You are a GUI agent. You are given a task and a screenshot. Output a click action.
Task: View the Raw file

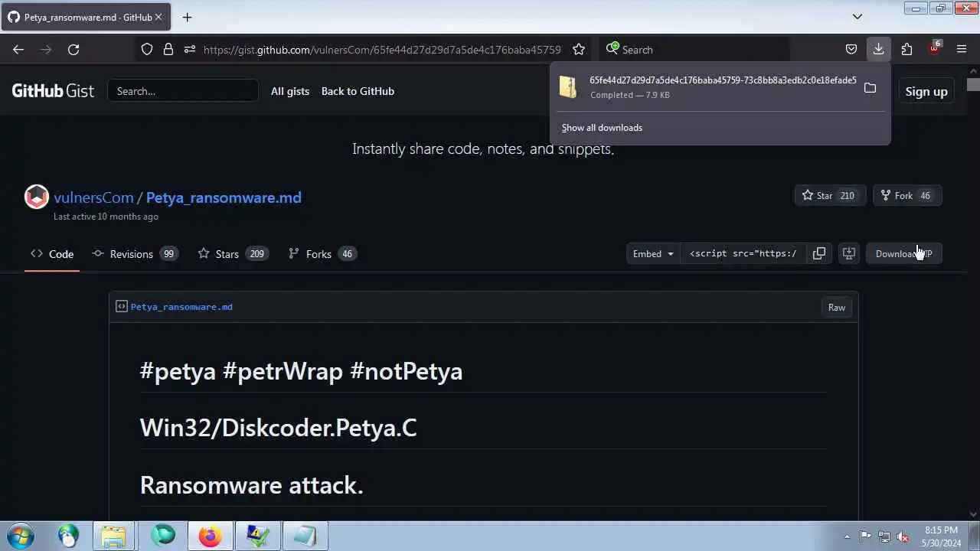[x=837, y=307]
